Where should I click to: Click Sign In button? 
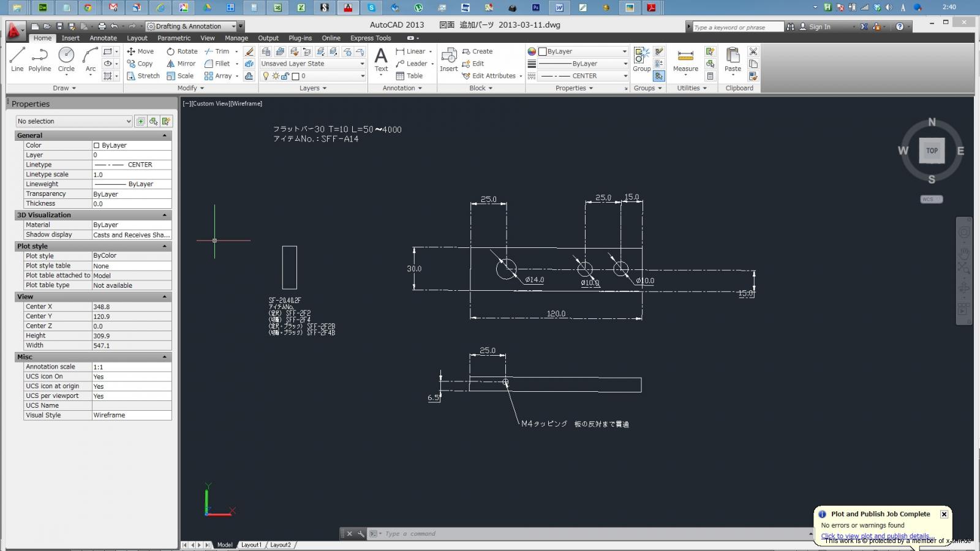coord(819,27)
